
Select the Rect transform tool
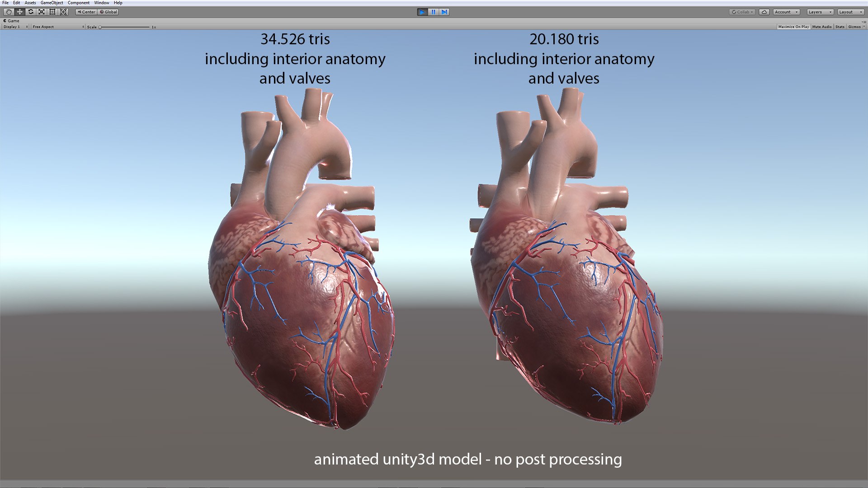(52, 12)
